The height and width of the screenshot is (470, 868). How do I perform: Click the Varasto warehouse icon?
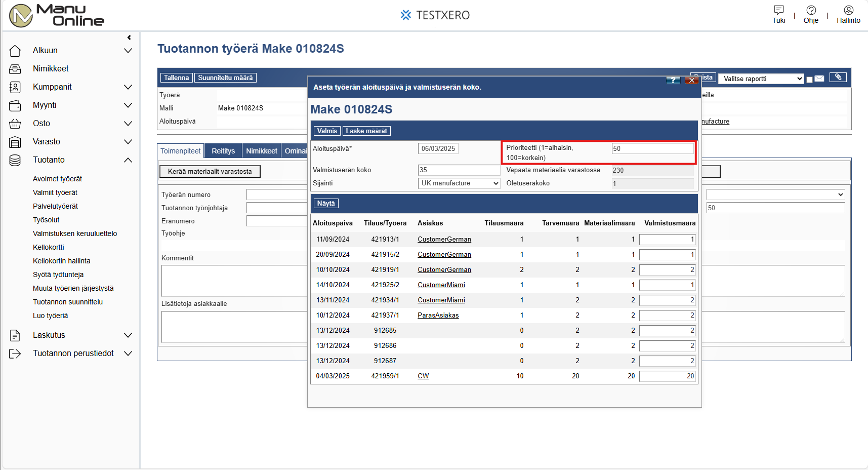point(15,142)
